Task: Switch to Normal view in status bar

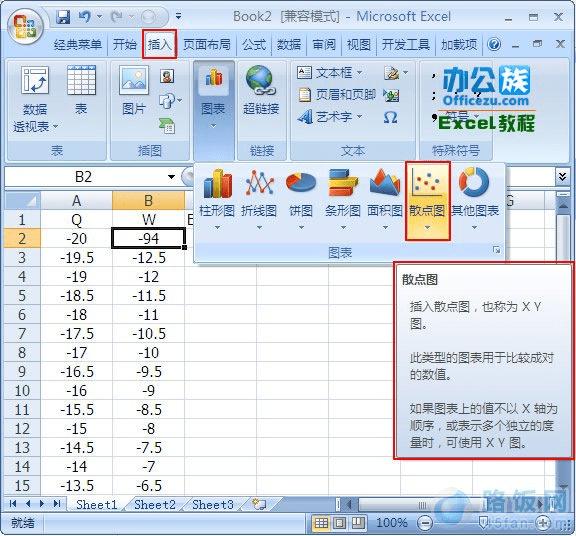Action: (x=321, y=523)
